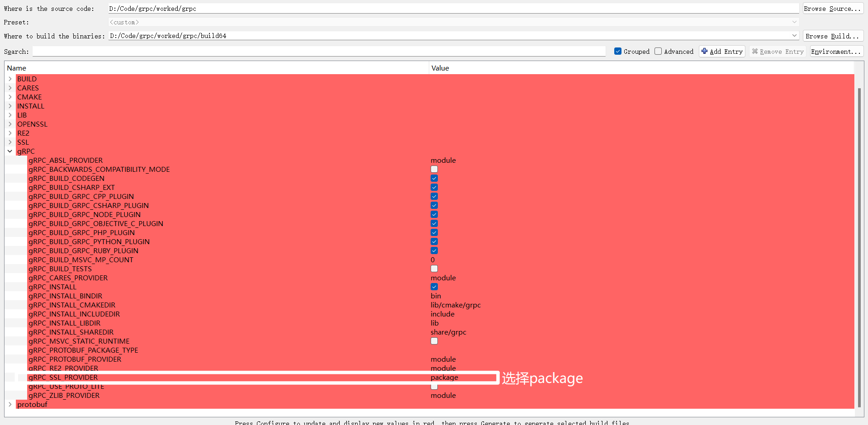Toggle gRPC_BUILD_GRPC_PYTHON_PLUGIN checkbox

click(x=434, y=242)
